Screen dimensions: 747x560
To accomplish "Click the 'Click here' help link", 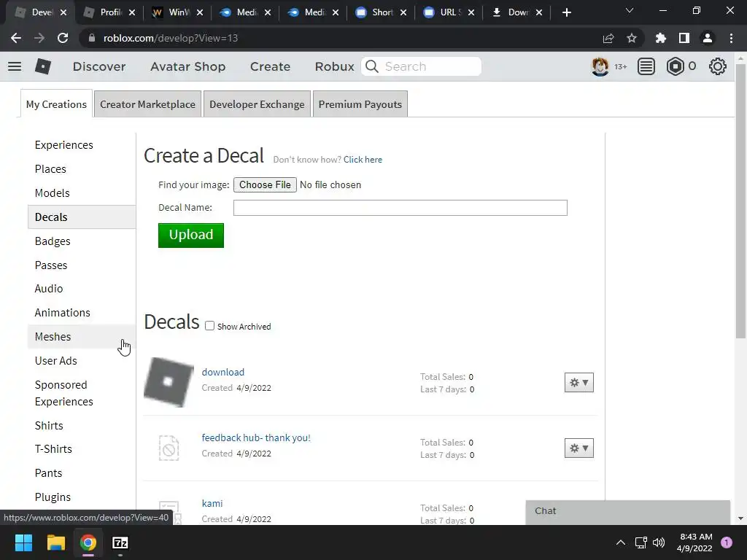I will (363, 160).
